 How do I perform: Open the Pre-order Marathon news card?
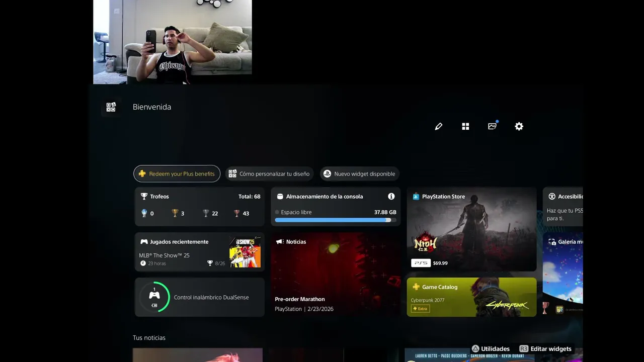tap(336, 274)
